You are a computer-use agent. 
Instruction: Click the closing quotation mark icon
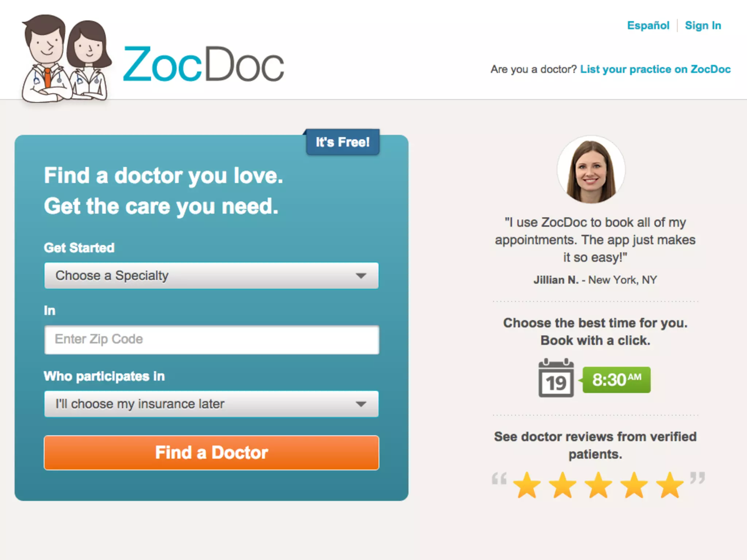pyautogui.click(x=697, y=478)
